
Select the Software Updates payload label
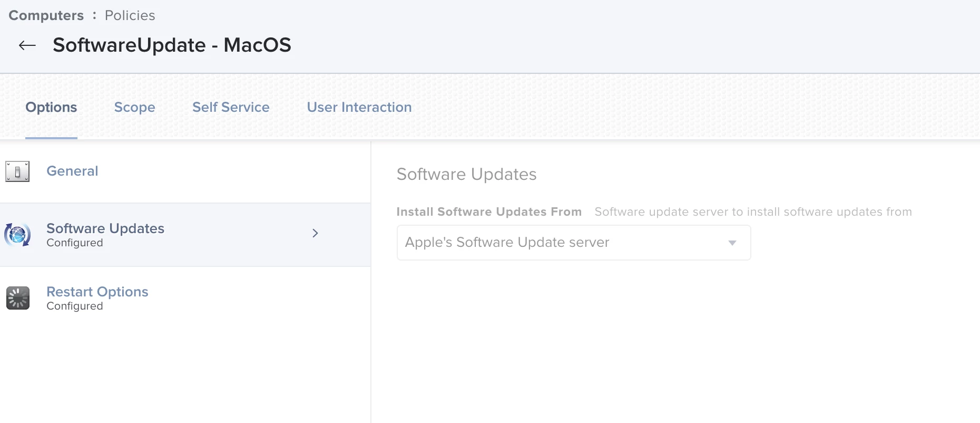(105, 228)
